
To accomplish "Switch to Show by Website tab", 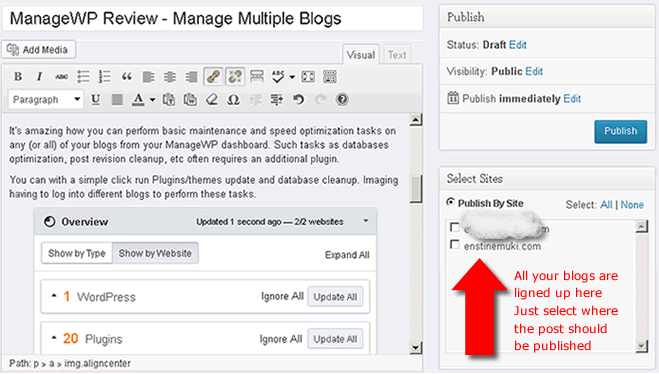I will click(155, 253).
